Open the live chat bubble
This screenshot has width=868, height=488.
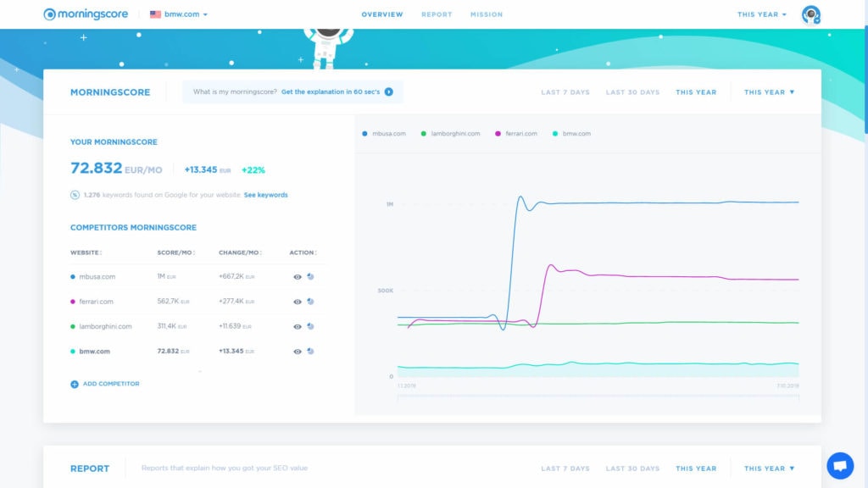tap(840, 465)
